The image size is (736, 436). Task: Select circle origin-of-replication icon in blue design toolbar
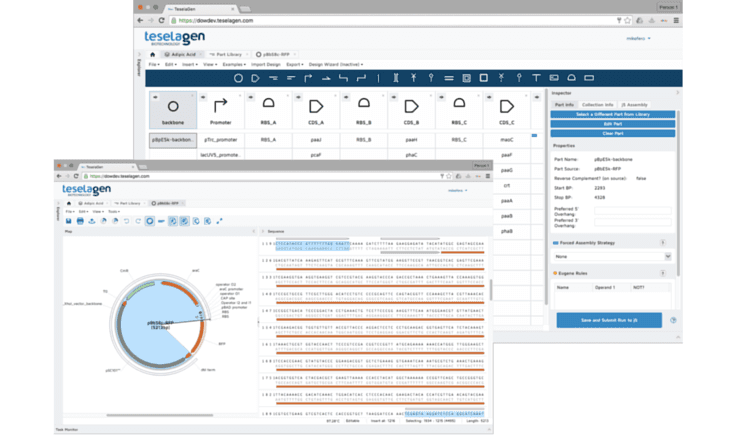point(238,78)
